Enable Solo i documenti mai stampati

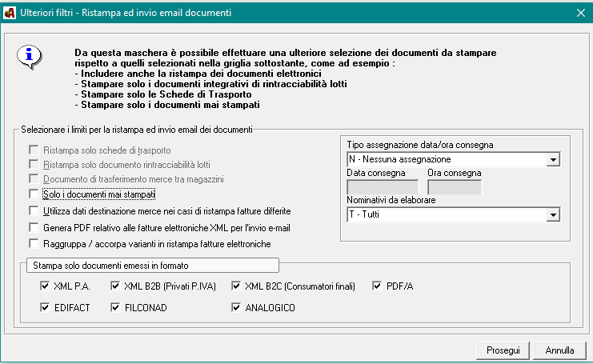34,194
